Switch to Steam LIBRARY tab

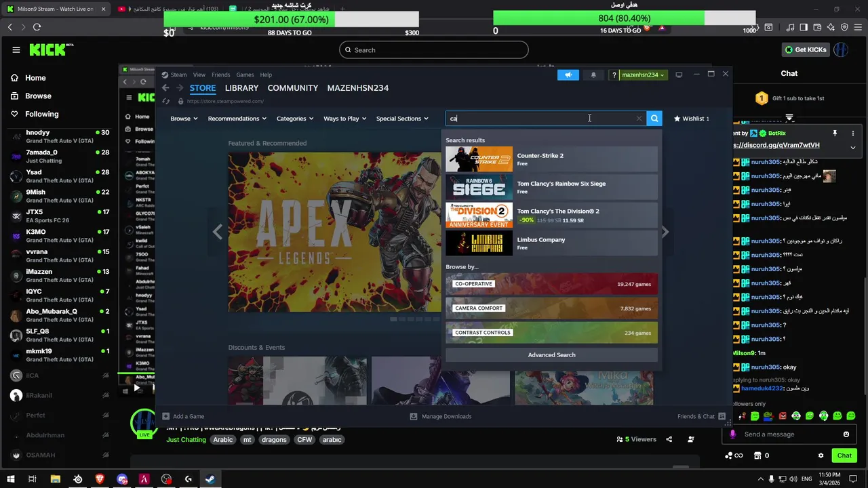(241, 88)
